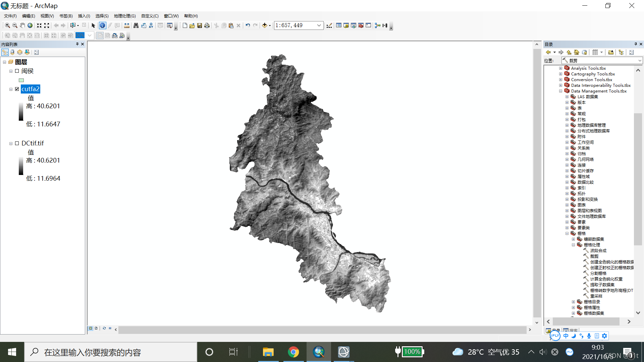Screen dimensions: 644x362
Task: Expand the 镶嵌数据集 toolset
Action: [x=573, y=239]
